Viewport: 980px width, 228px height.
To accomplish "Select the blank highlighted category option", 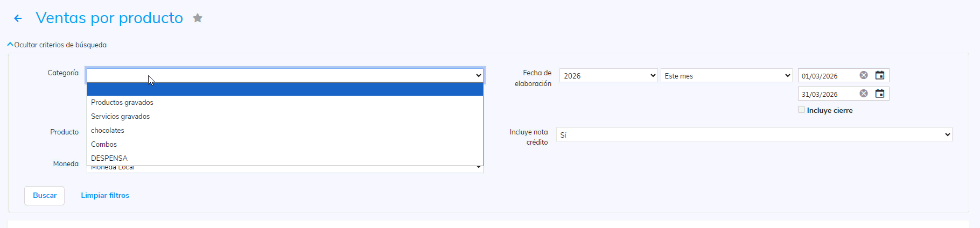I will click(285, 89).
